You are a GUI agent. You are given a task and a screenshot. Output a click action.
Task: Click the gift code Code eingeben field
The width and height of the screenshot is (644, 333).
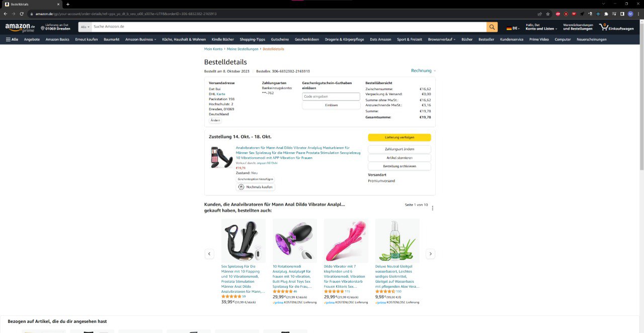click(331, 96)
